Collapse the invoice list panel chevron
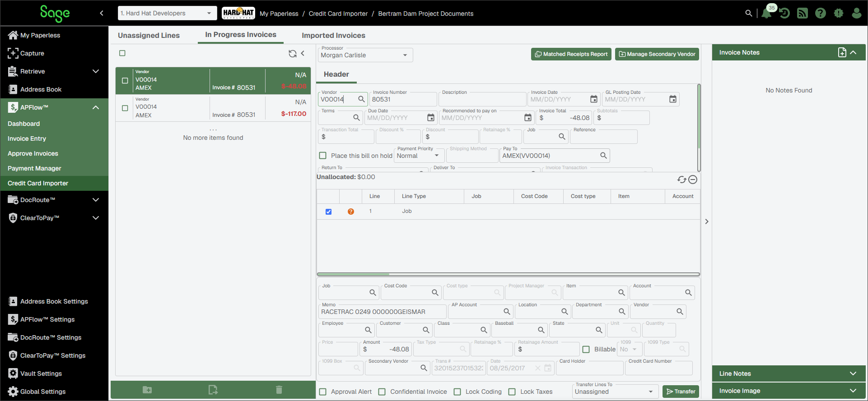This screenshot has height=401, width=868. [x=303, y=53]
